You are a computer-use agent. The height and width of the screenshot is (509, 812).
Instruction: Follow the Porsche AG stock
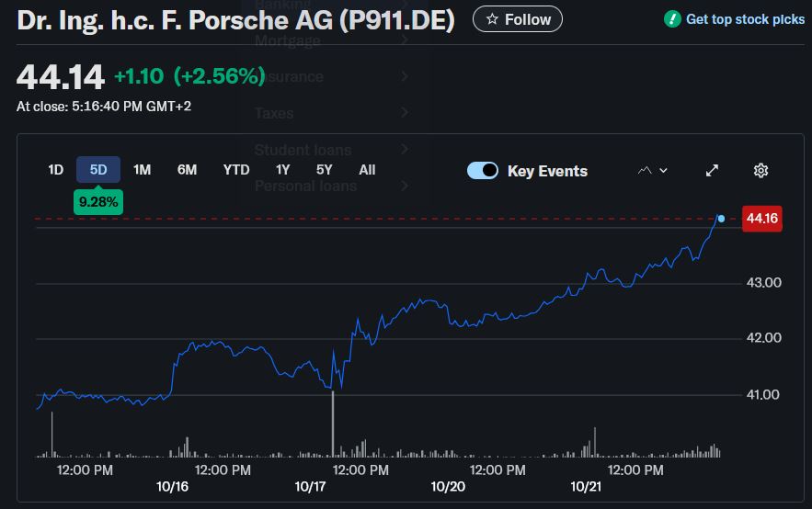(x=518, y=19)
